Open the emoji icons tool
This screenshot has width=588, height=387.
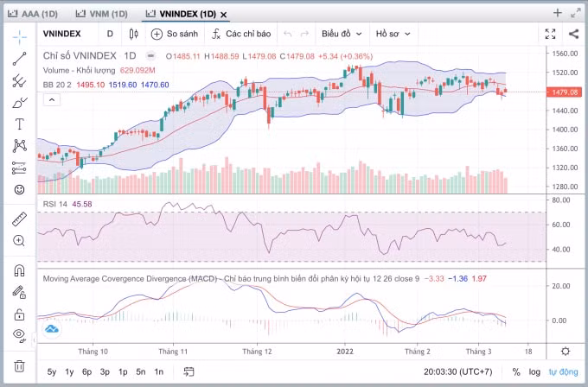coord(20,189)
